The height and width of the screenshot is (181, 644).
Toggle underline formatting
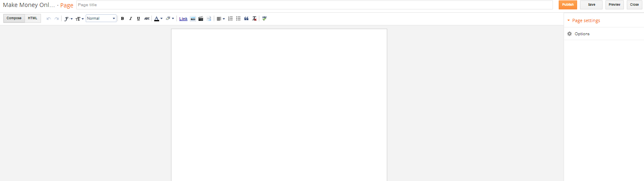[x=138, y=18]
